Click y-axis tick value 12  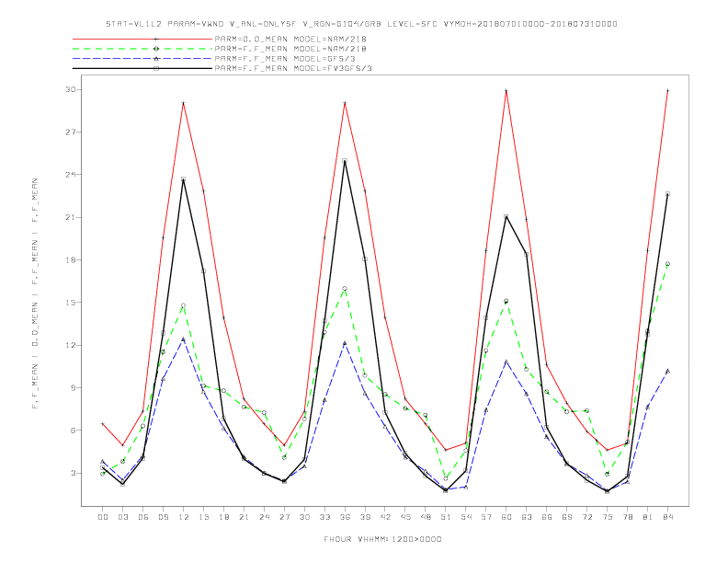pos(71,345)
